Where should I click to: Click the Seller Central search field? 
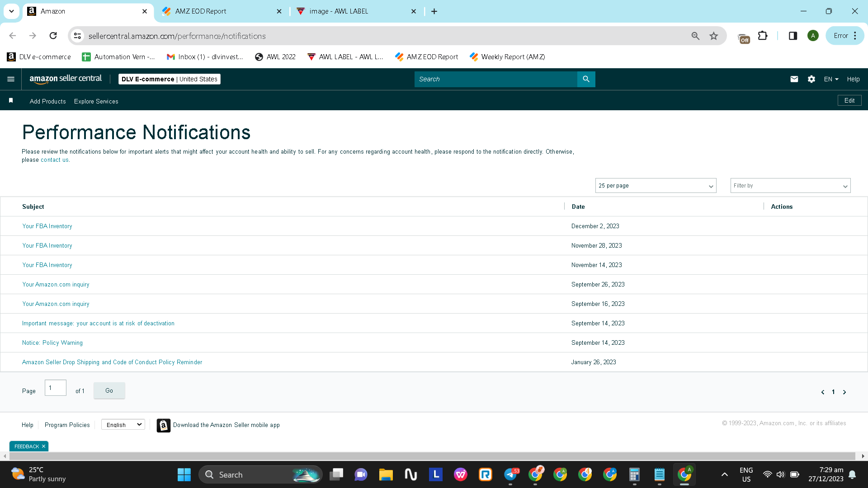click(496, 79)
